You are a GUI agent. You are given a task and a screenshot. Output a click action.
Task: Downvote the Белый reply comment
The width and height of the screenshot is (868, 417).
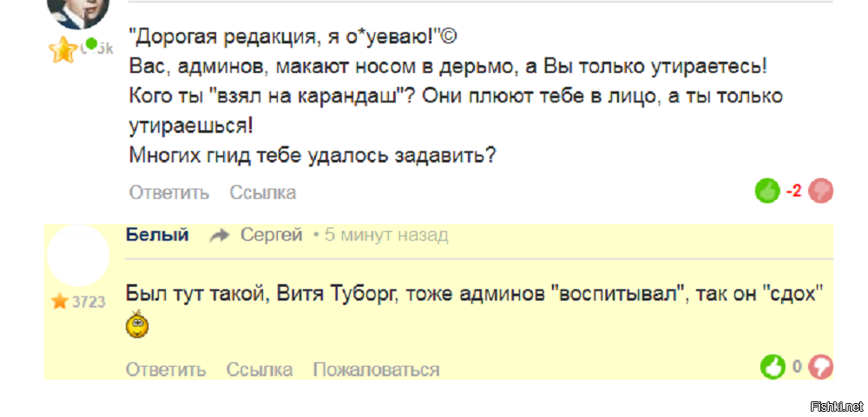[820, 367]
